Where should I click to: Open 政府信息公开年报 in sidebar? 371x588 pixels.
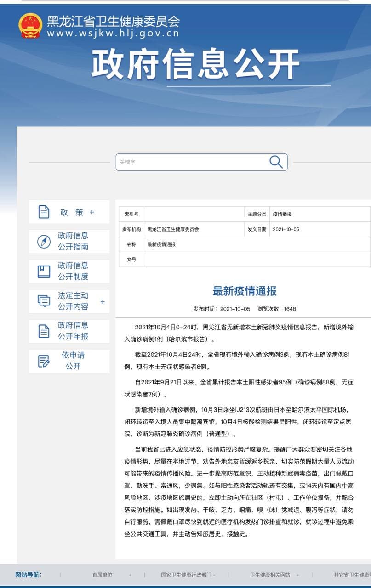click(x=69, y=331)
